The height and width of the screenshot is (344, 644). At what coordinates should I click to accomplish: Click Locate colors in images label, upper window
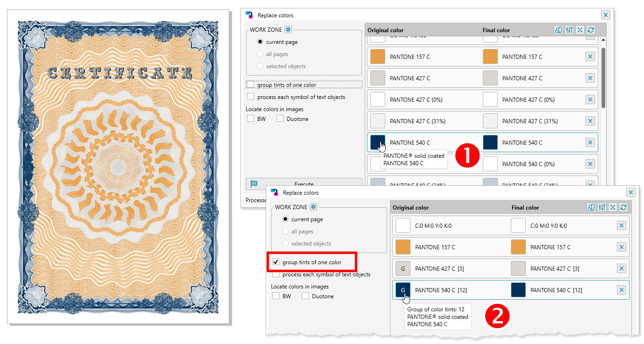[x=275, y=109]
